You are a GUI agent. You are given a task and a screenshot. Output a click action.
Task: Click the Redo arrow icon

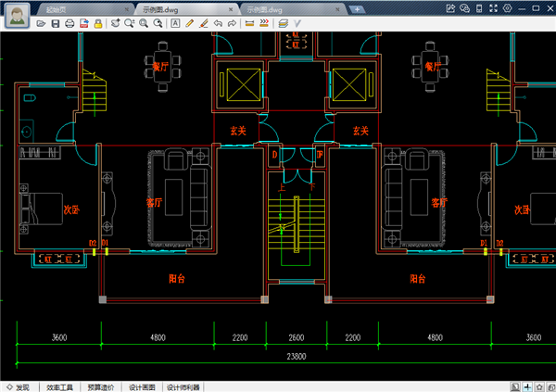click(x=232, y=22)
